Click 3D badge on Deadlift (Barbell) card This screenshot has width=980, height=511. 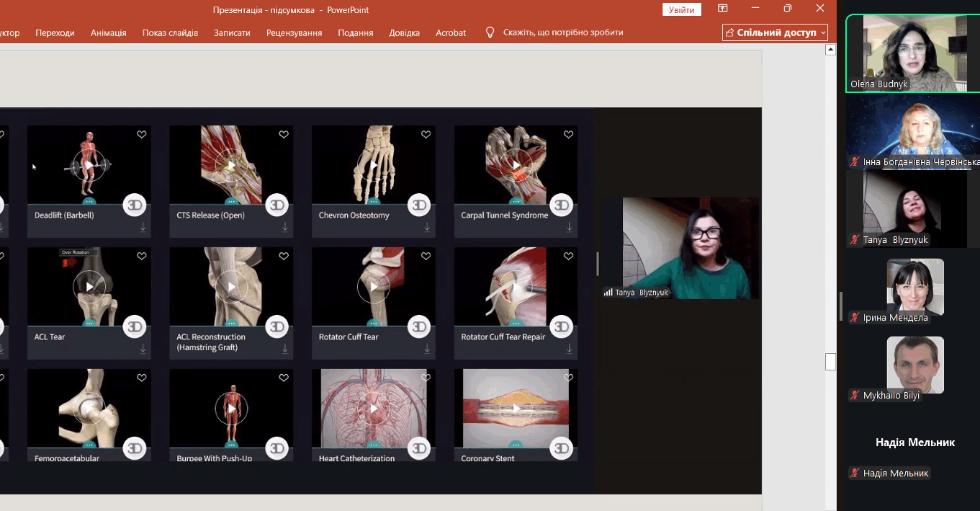[x=134, y=205]
